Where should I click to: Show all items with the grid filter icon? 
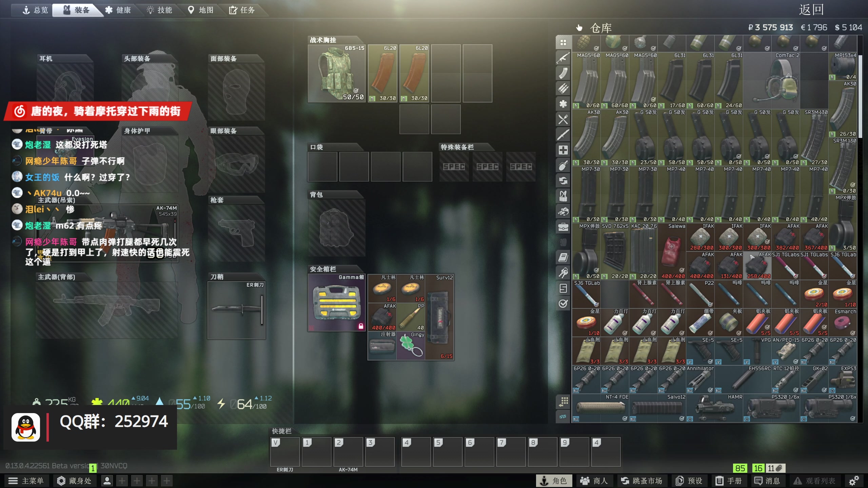563,42
